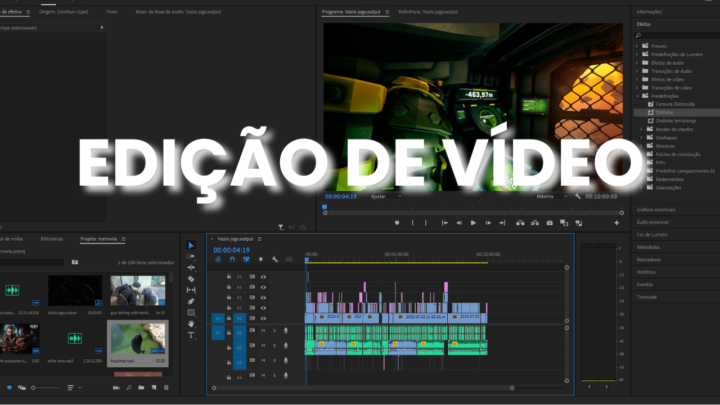Mute audio track A1 with M button
Viewport: 720px width, 405px height.
(263, 330)
